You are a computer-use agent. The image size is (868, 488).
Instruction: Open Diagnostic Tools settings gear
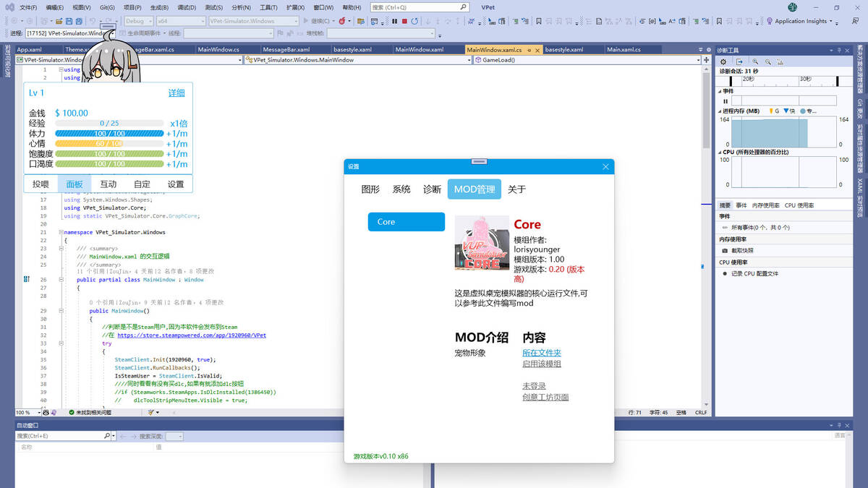point(723,62)
